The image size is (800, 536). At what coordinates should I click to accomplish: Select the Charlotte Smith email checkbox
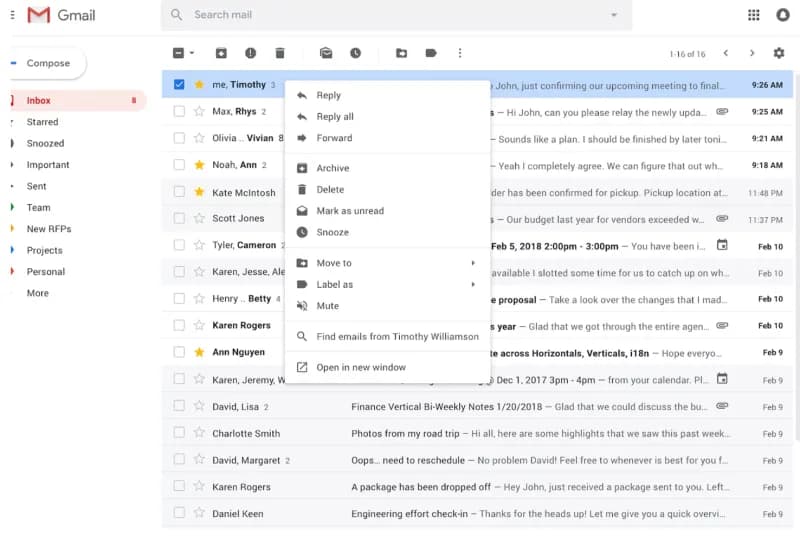pyautogui.click(x=179, y=434)
